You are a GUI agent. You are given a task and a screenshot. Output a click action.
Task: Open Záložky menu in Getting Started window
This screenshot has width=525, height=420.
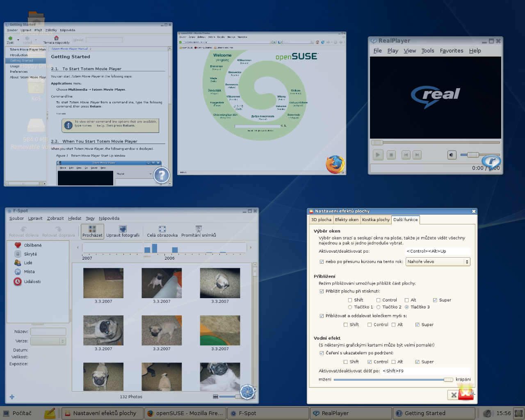(x=51, y=30)
